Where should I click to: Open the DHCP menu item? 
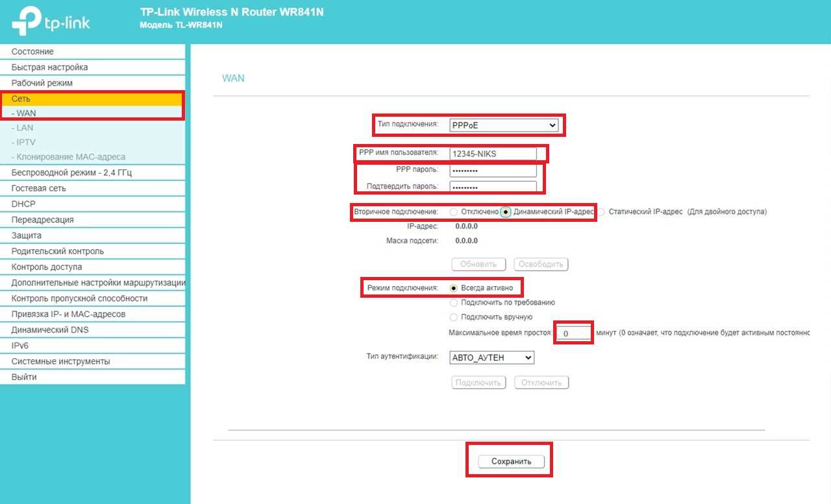click(x=93, y=204)
